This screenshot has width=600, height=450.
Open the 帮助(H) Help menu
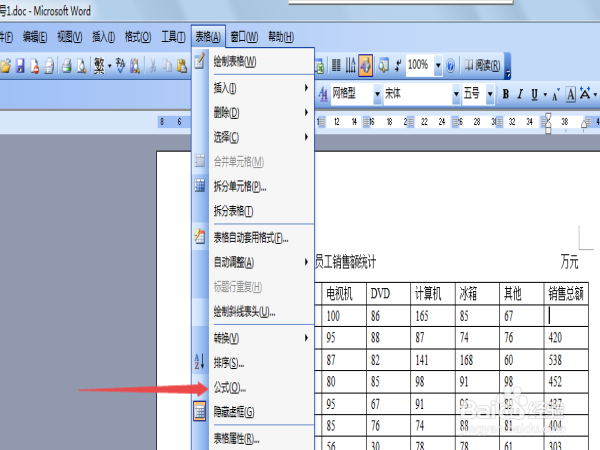pyautogui.click(x=281, y=37)
